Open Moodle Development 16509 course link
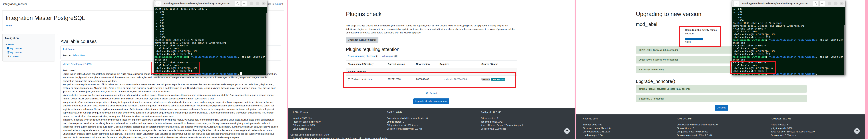Screen dimensions: 868x139 (x=77, y=64)
